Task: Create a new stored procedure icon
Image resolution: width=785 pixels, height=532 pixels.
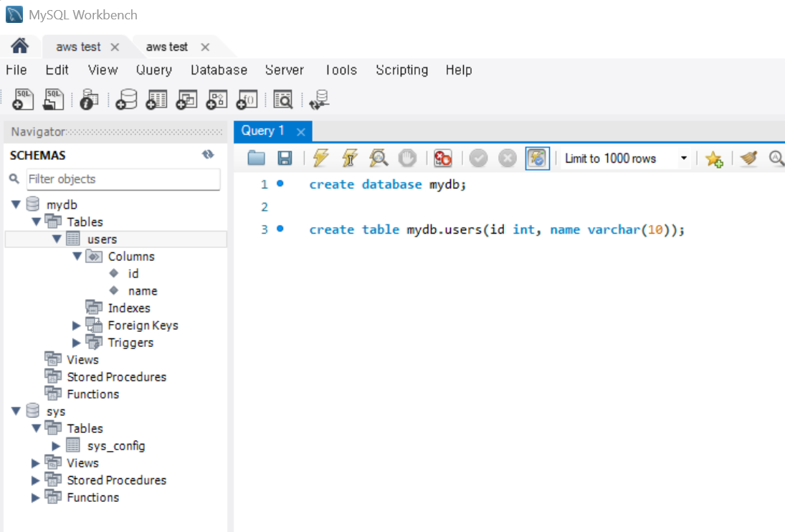Action: click(217, 100)
